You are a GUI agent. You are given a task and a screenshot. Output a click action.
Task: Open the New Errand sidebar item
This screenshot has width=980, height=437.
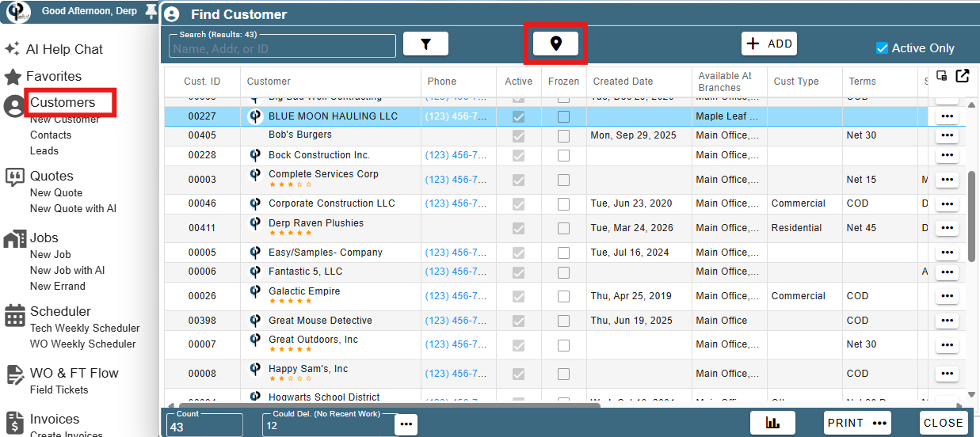(x=57, y=287)
